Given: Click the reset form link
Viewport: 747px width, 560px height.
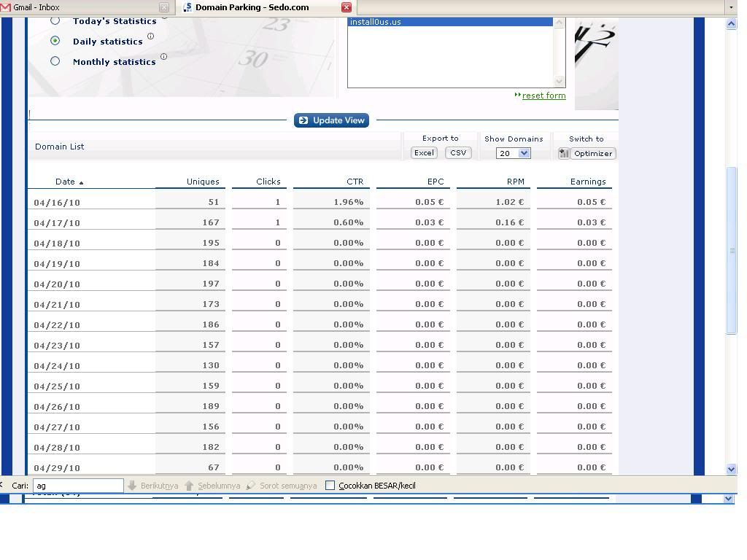Looking at the screenshot, I should [543, 96].
